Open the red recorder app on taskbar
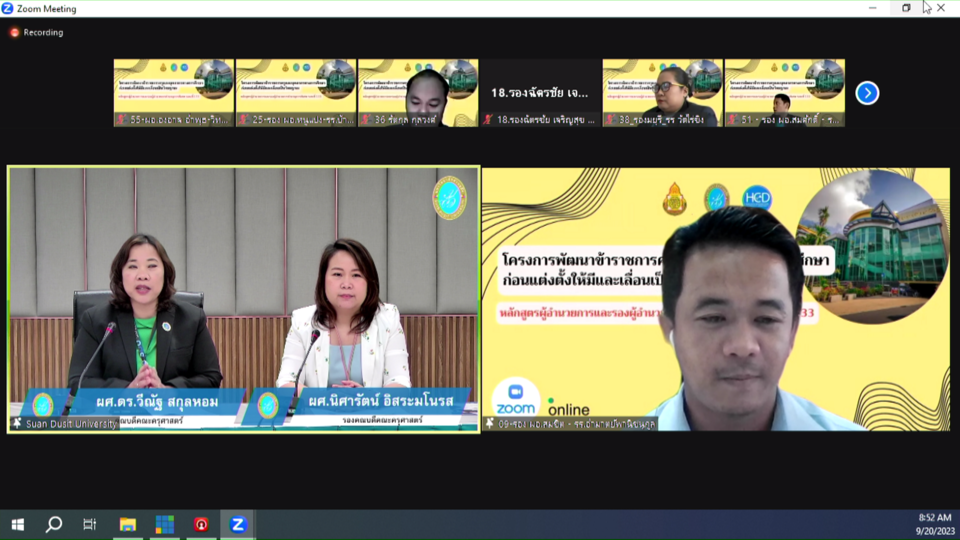The image size is (960, 540). tap(201, 525)
